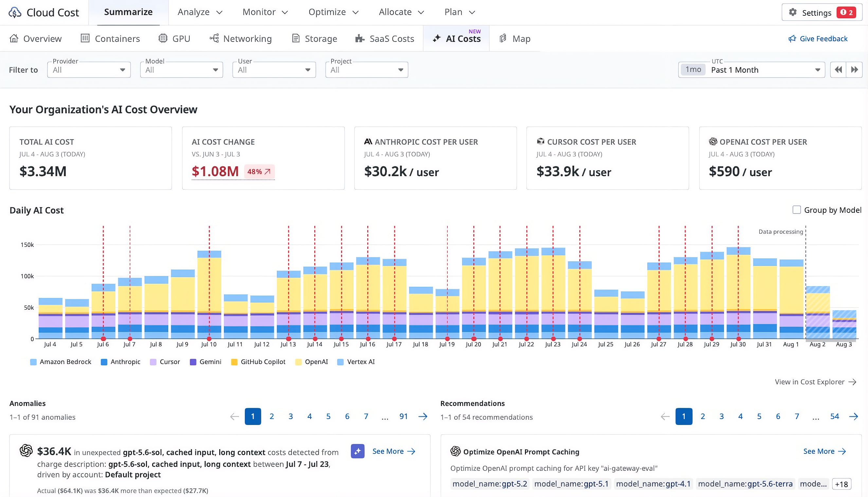Click the SaaS Costs puzzle icon
Image resolution: width=868 pixels, height=497 pixels.
360,38
